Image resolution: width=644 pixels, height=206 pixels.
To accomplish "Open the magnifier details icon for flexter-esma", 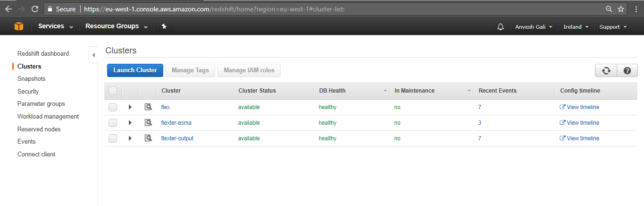I will 148,123.
